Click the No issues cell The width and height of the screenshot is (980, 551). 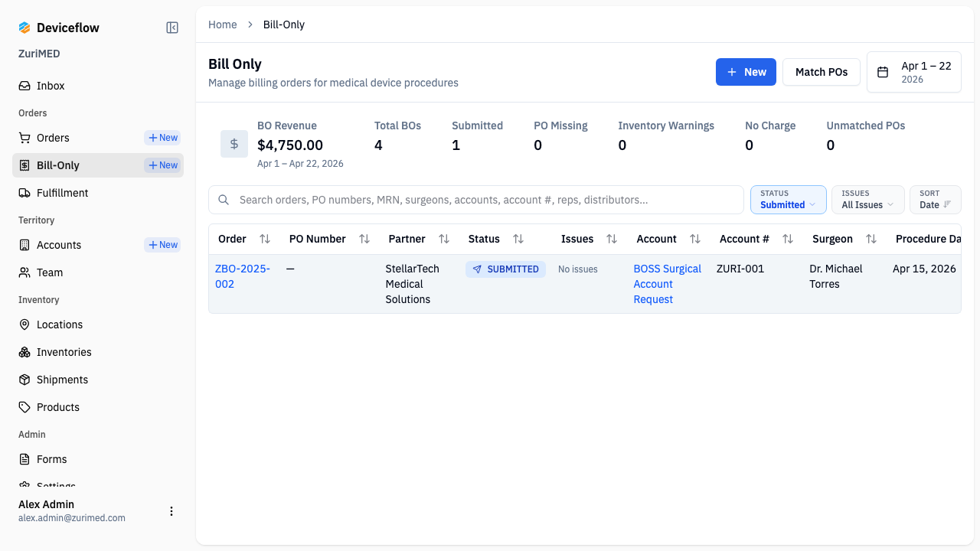578,269
